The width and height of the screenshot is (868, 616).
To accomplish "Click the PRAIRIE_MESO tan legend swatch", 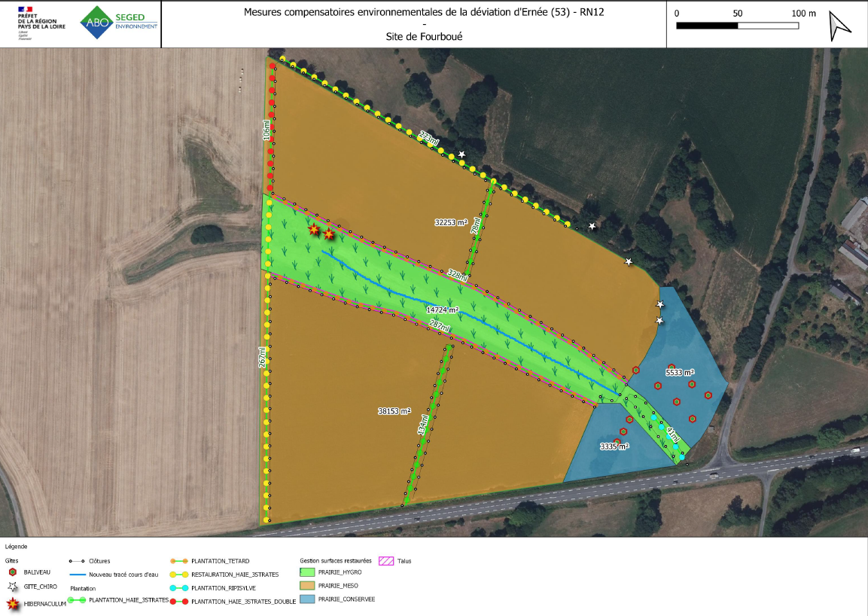I will coord(307,585).
